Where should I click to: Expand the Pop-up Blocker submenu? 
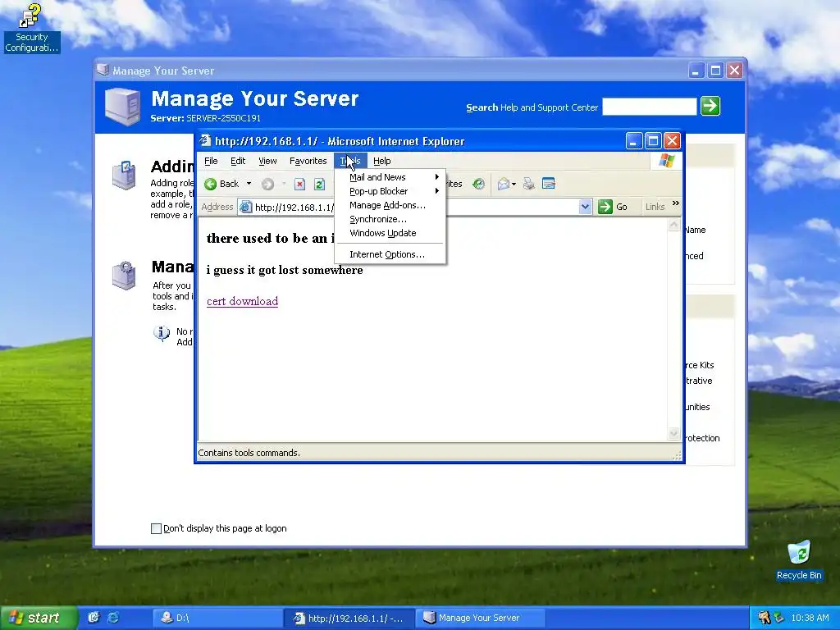coord(390,191)
